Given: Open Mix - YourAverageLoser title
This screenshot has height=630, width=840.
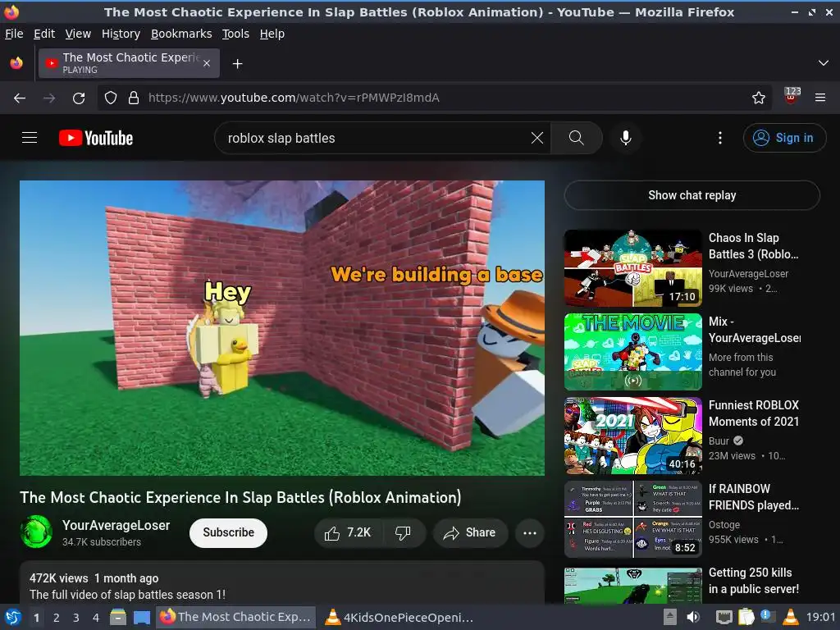Looking at the screenshot, I should [755, 330].
